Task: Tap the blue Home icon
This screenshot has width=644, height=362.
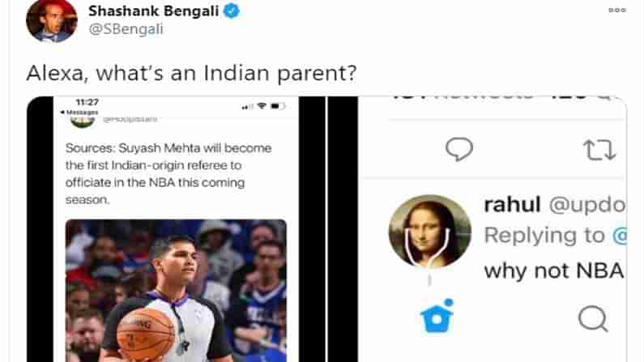Action: coord(437,317)
